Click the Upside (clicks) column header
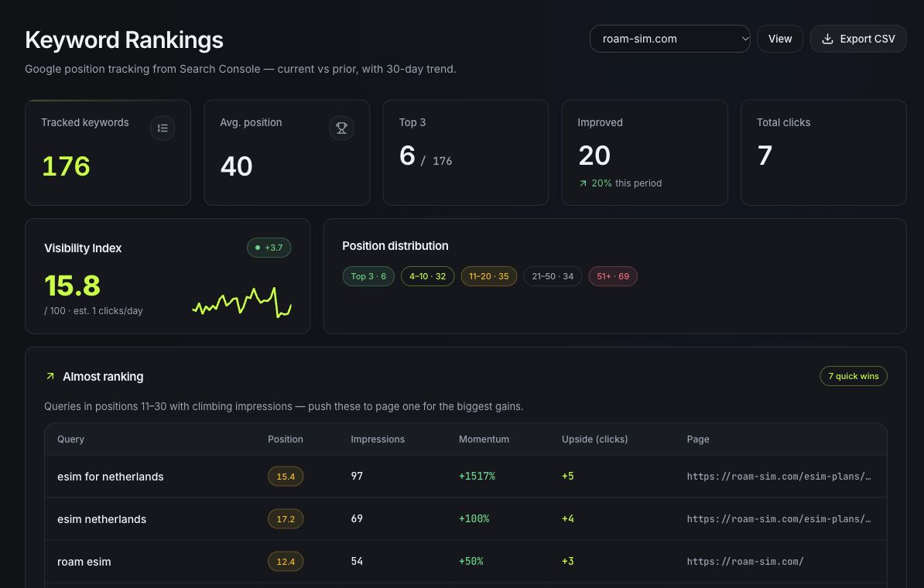The height and width of the screenshot is (588, 924). (594, 439)
